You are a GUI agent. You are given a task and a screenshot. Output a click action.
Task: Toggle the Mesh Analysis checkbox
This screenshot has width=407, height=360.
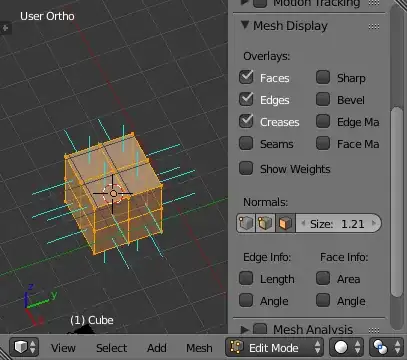[260, 329]
